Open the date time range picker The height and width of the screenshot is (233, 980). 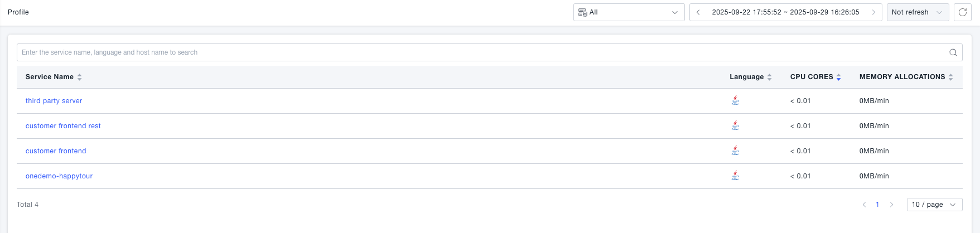tap(785, 12)
